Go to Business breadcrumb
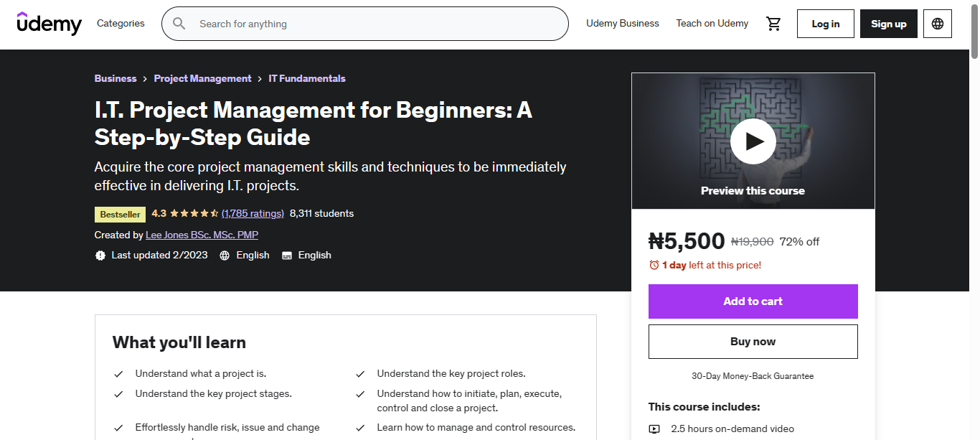 [x=116, y=78]
